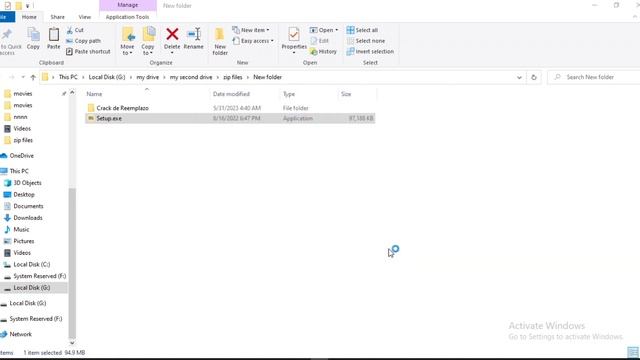
Task: Open OneDrive in the navigation pane
Action: pyautogui.click(x=22, y=156)
